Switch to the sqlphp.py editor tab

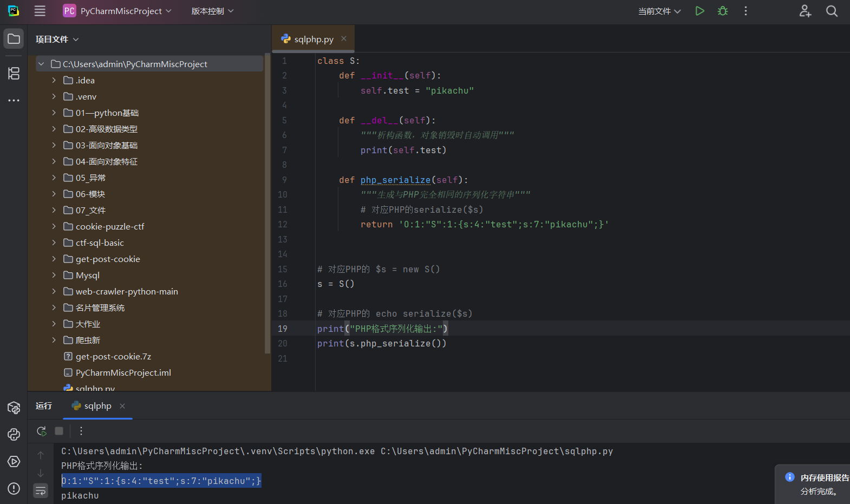[x=313, y=39]
